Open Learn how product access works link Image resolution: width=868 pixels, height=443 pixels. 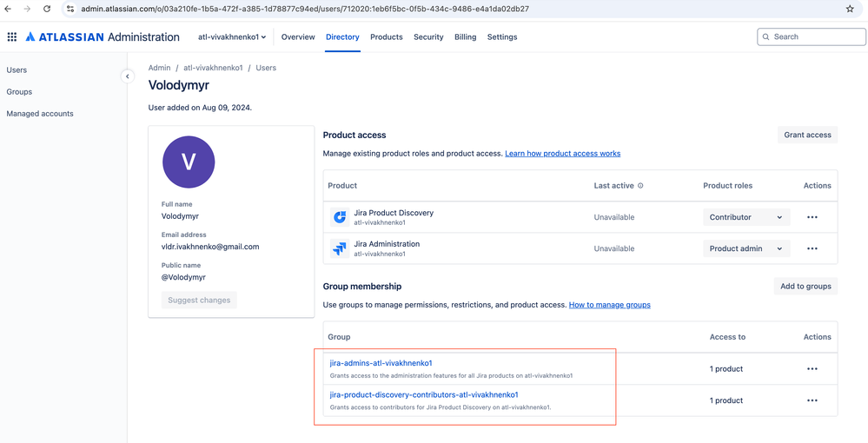click(562, 154)
